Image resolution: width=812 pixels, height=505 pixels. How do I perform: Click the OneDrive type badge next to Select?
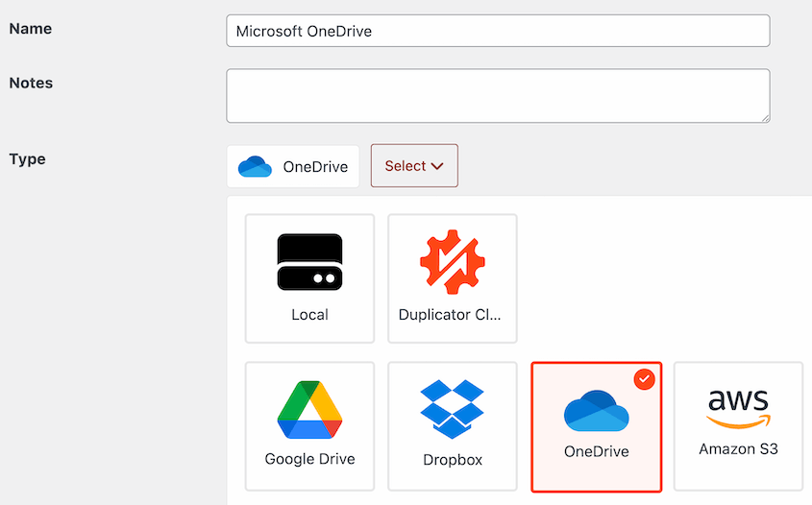tap(293, 167)
